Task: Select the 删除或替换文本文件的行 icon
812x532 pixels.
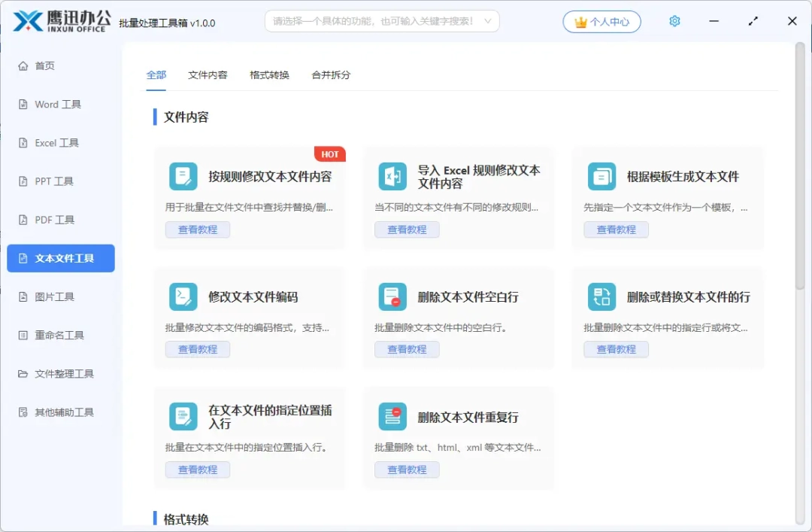Action: [601, 296]
